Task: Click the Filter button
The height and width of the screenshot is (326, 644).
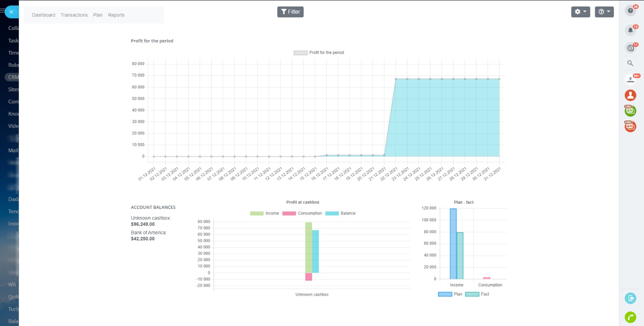Action: click(x=290, y=12)
